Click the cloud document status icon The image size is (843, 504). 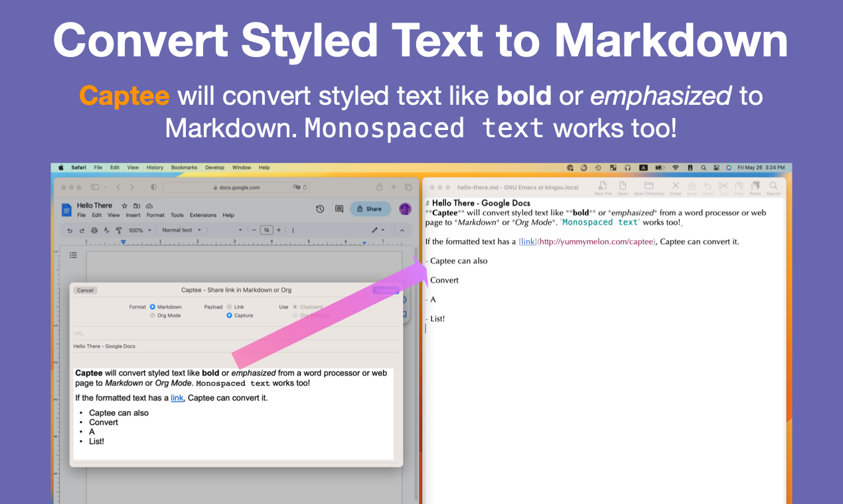pyautogui.click(x=149, y=206)
